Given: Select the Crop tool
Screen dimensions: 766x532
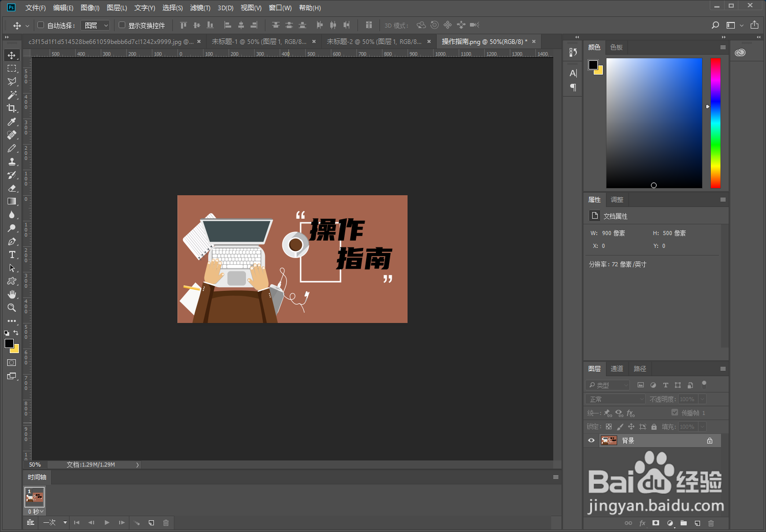Looking at the screenshot, I should [12, 108].
